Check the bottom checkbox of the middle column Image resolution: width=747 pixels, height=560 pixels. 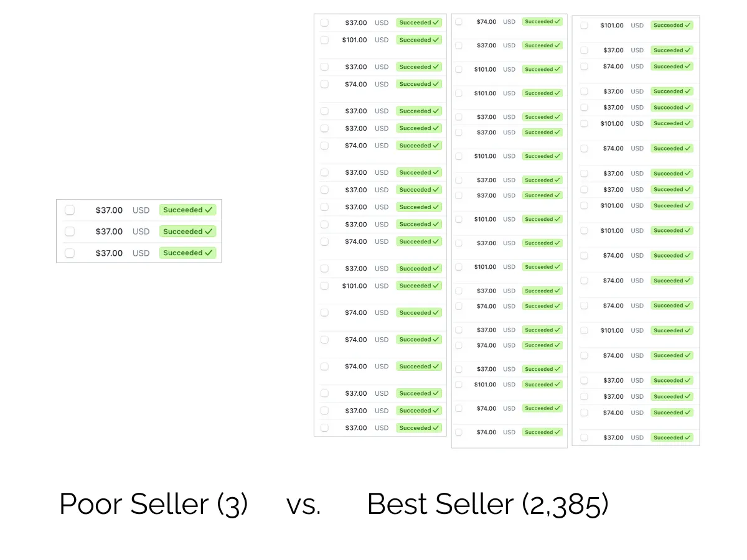pos(459,432)
